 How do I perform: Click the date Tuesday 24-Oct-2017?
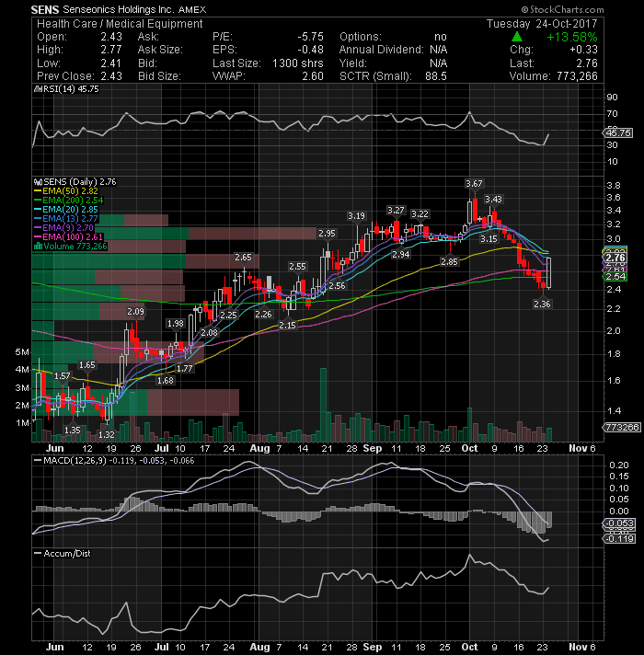pyautogui.click(x=542, y=24)
